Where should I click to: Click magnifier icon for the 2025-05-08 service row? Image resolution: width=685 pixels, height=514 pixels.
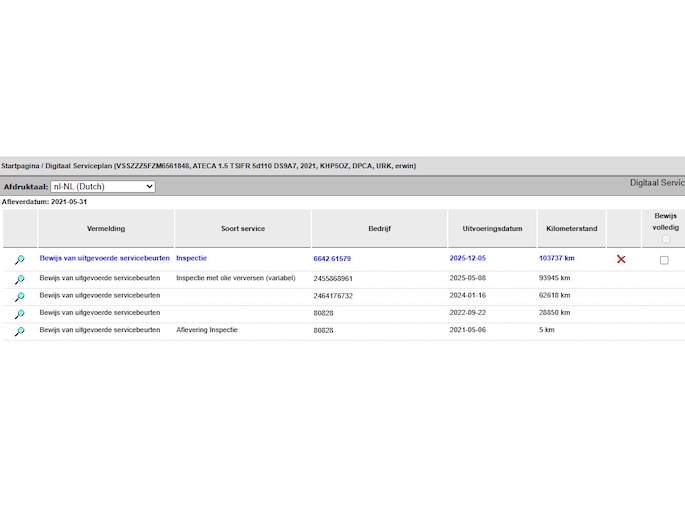(x=19, y=280)
